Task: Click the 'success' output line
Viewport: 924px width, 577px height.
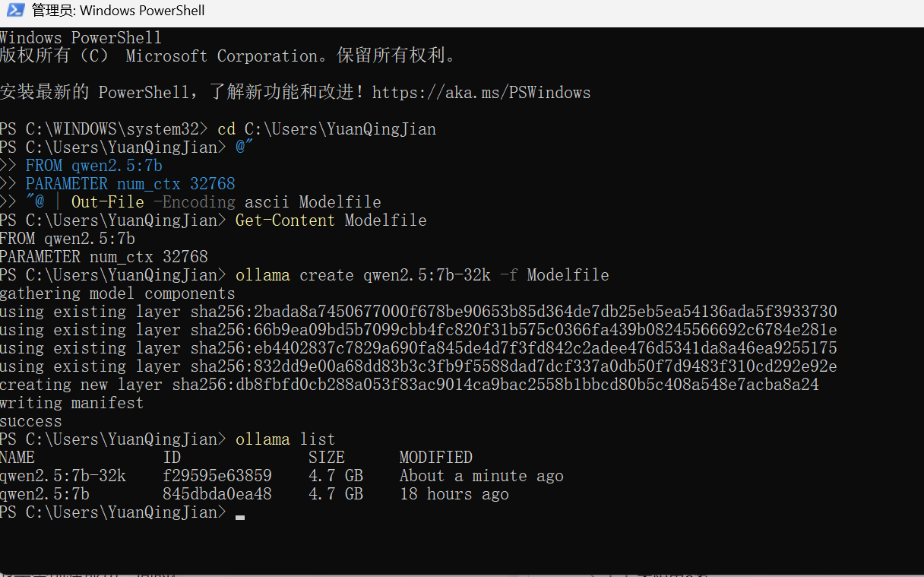Action: tap(31, 421)
